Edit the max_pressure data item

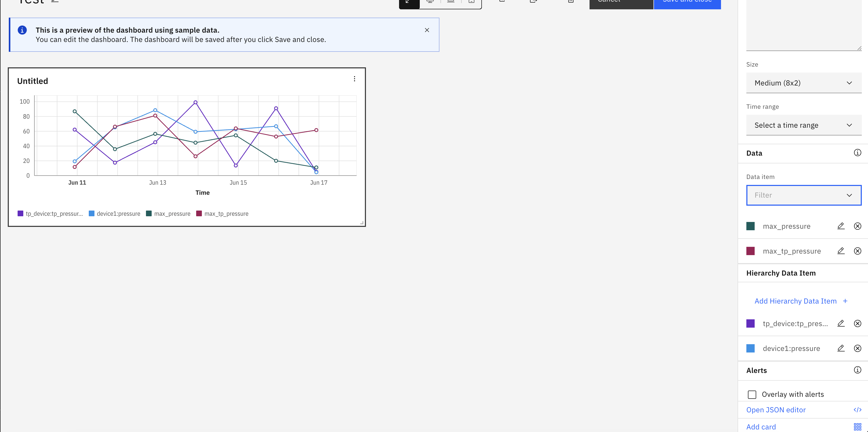click(x=841, y=226)
